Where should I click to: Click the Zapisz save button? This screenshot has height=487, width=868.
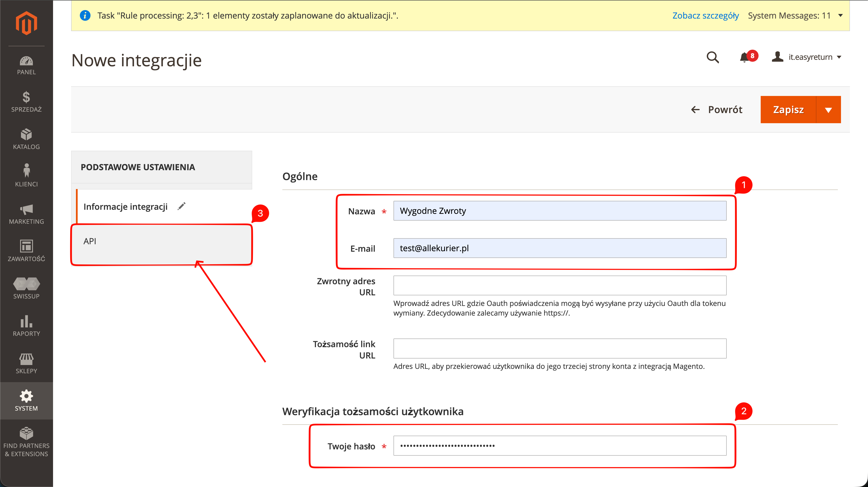point(788,110)
